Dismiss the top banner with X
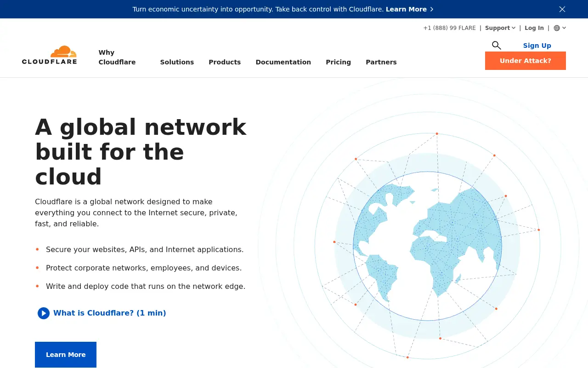Viewport: 588px width, 368px height. click(562, 9)
